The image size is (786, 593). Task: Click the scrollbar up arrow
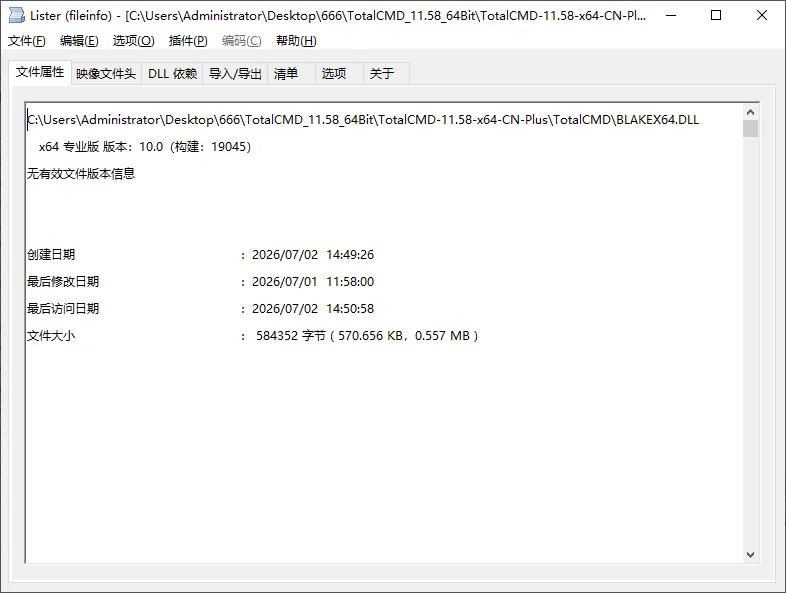750,112
